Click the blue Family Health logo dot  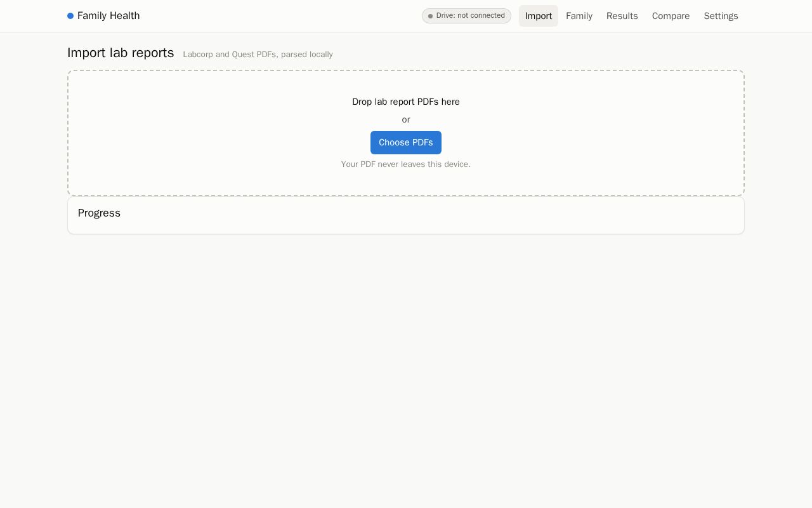point(70,16)
